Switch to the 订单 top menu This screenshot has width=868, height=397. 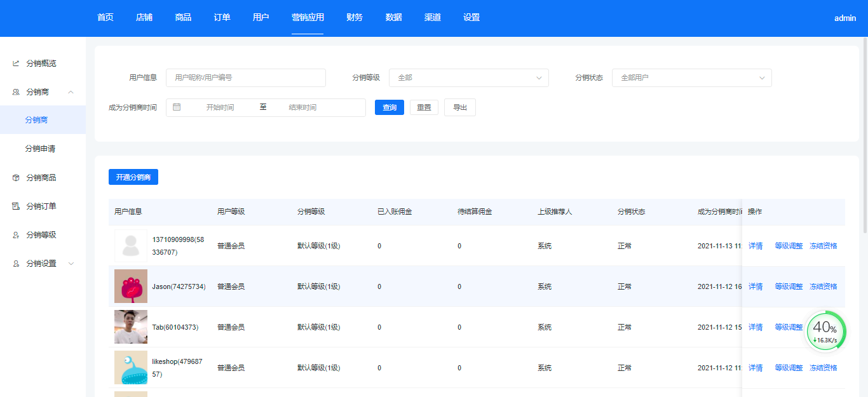pos(222,18)
